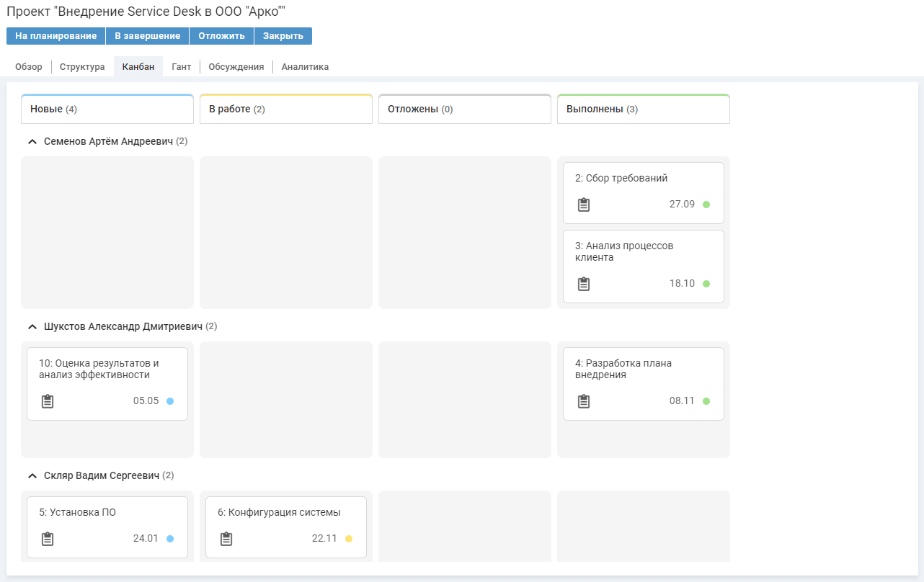The image size is (924, 582).
Task: Click clipboard icon on 'Установка ПО' card
Action: (x=48, y=539)
